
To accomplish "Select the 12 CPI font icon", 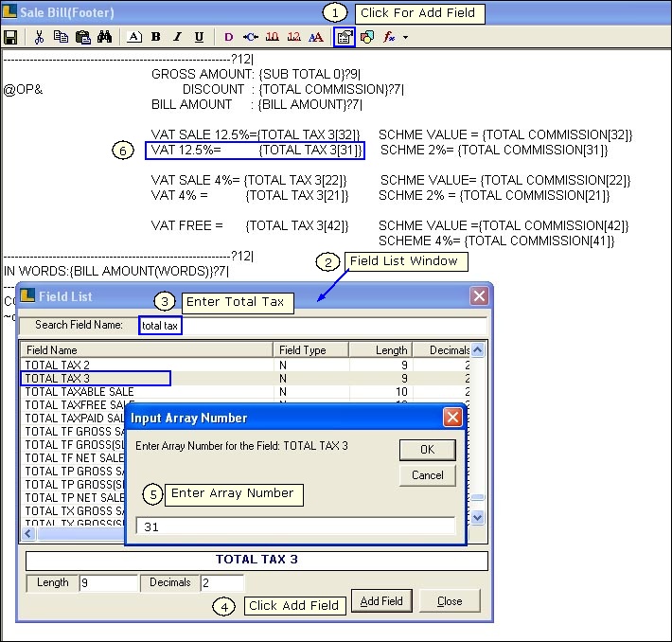I will point(294,37).
